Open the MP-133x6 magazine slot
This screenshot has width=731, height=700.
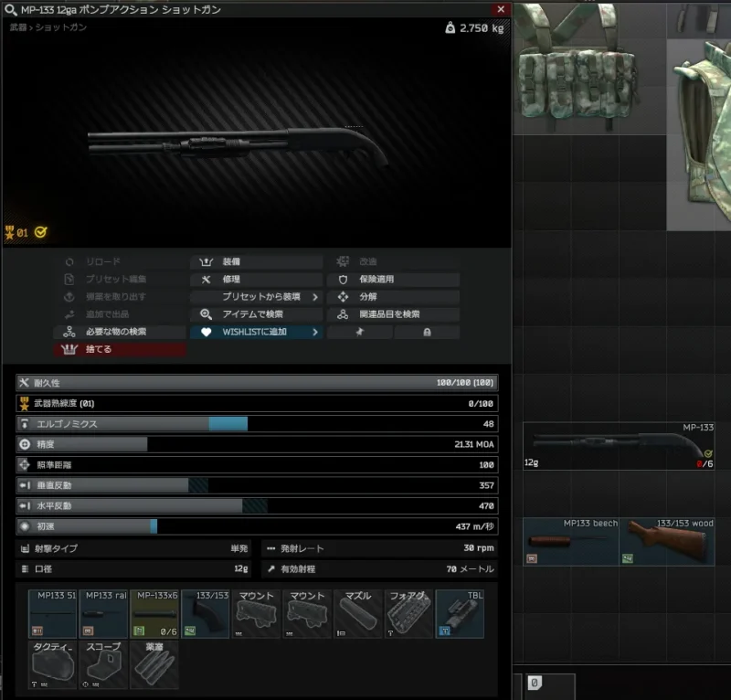pos(154,614)
